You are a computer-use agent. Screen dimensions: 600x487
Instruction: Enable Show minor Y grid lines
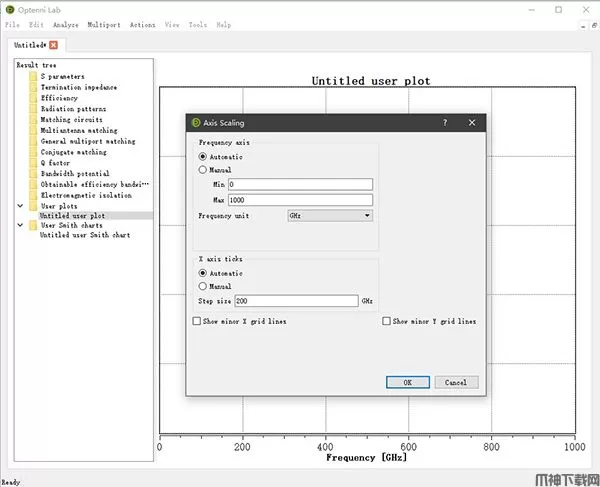coord(387,322)
